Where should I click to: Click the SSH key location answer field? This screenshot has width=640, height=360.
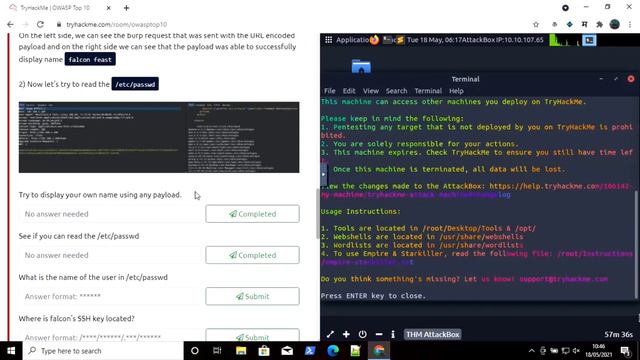point(109,336)
